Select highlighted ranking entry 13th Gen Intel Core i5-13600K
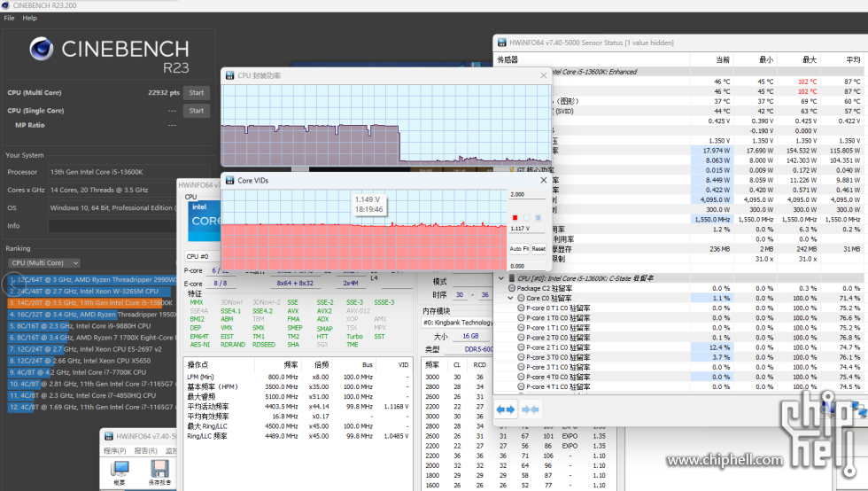 (90, 303)
